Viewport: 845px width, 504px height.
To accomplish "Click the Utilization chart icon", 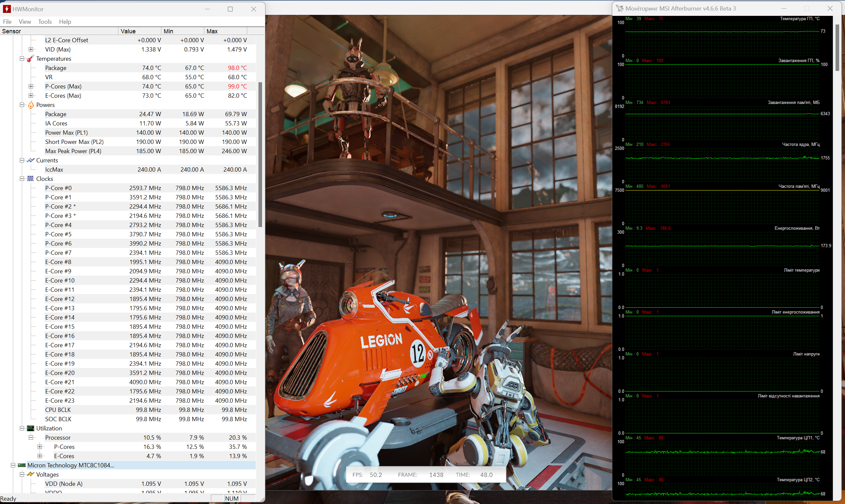I will (x=31, y=428).
